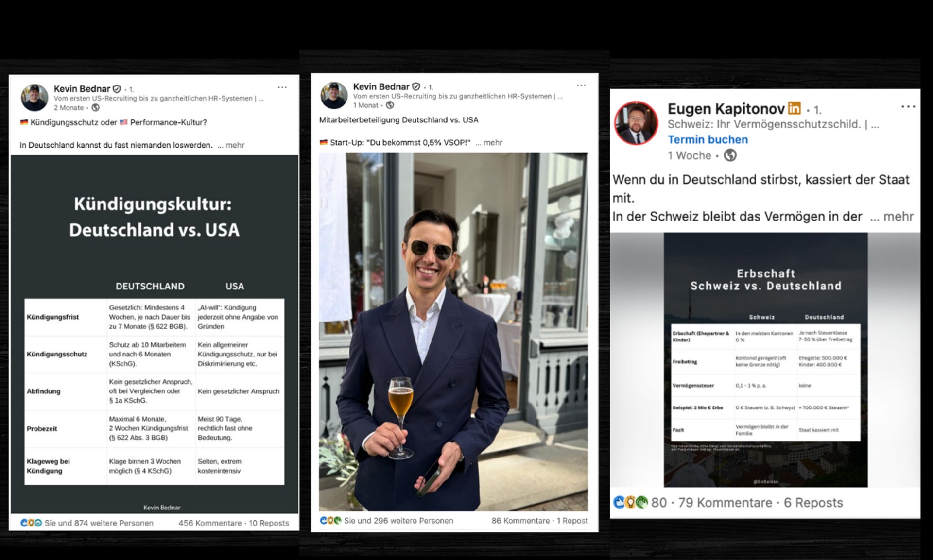Image resolution: width=933 pixels, height=560 pixels.
Task: Expand Eugen Kapitonov's post text with mehr
Action: [x=898, y=217]
